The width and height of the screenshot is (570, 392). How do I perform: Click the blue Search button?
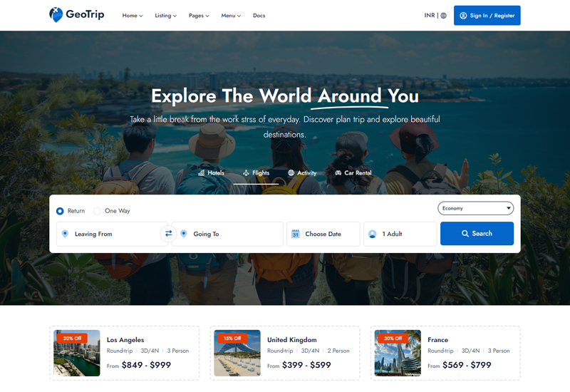[x=477, y=234]
